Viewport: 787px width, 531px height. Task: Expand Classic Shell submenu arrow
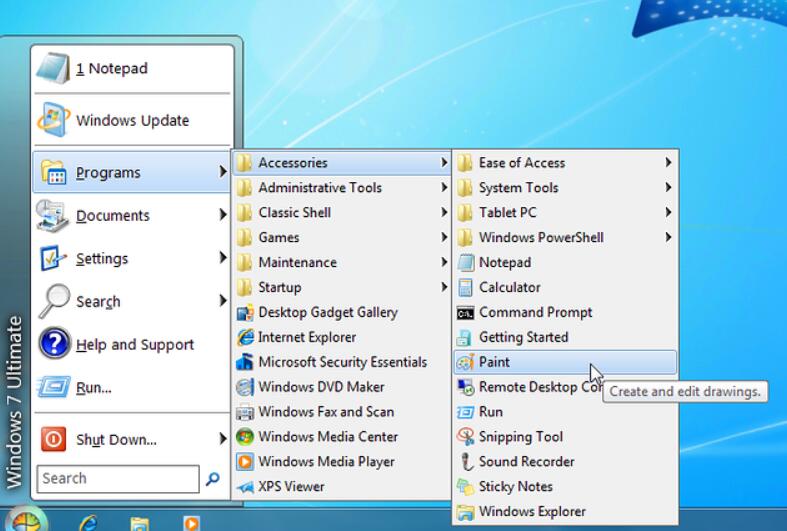click(444, 212)
